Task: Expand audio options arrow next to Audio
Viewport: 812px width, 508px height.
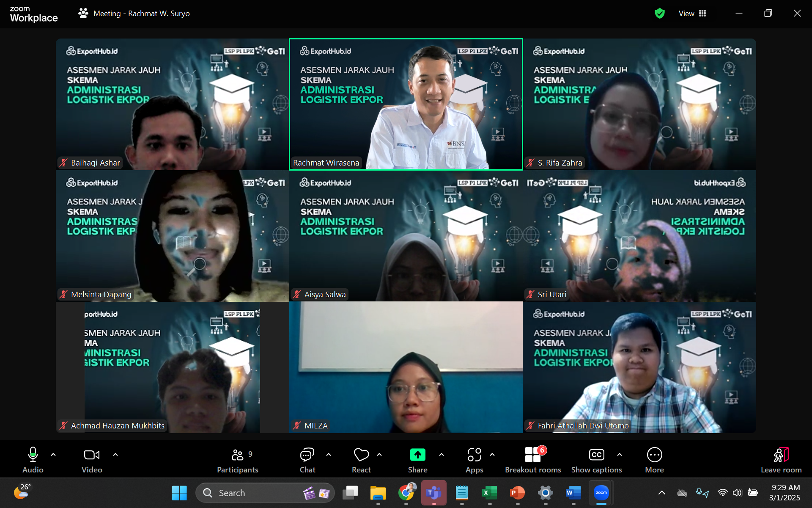Action: click(x=53, y=455)
